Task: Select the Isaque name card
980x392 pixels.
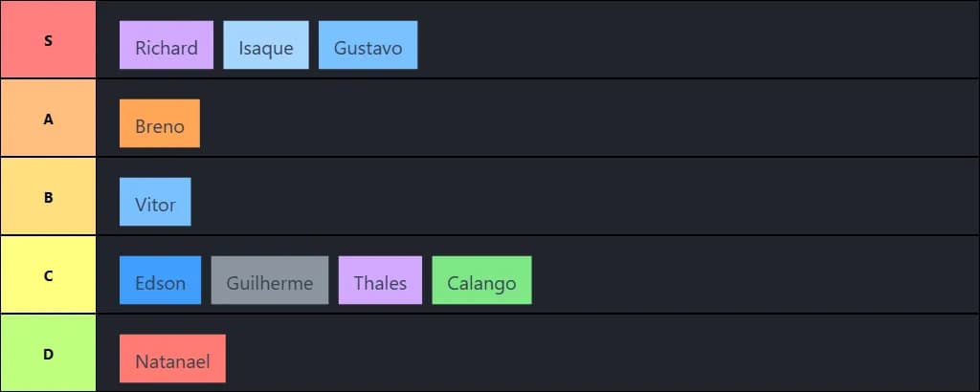Action: pos(266,45)
